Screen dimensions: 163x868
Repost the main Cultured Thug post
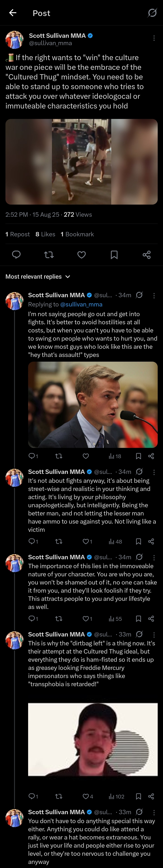[x=49, y=255]
